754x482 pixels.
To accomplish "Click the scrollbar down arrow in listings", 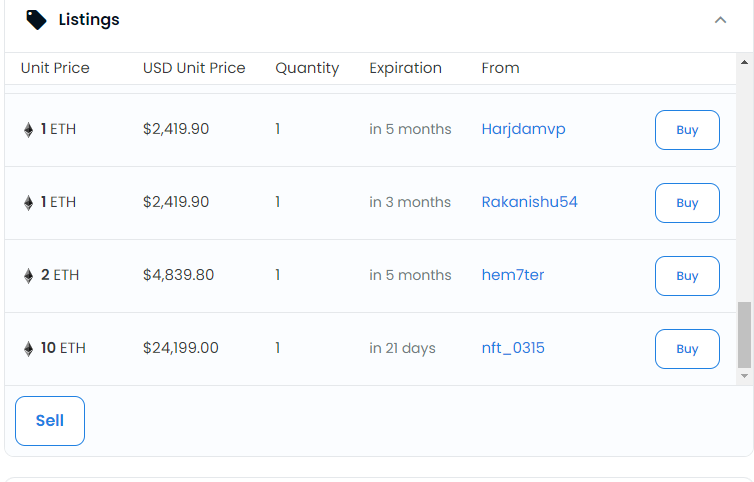I will tap(744, 376).
